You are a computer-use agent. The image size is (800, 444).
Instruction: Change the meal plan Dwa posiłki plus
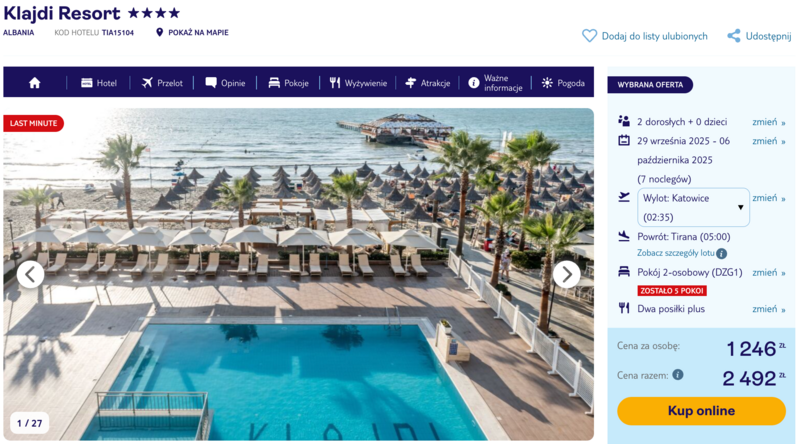[768, 309]
